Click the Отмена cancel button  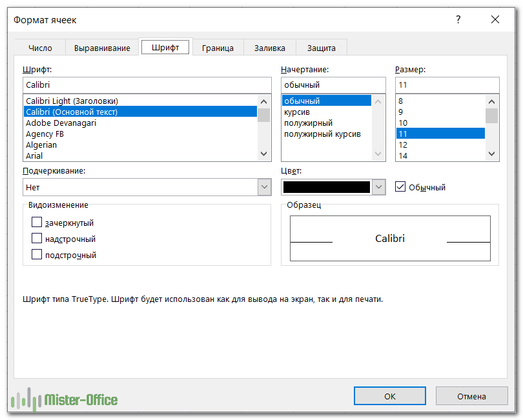point(471,396)
